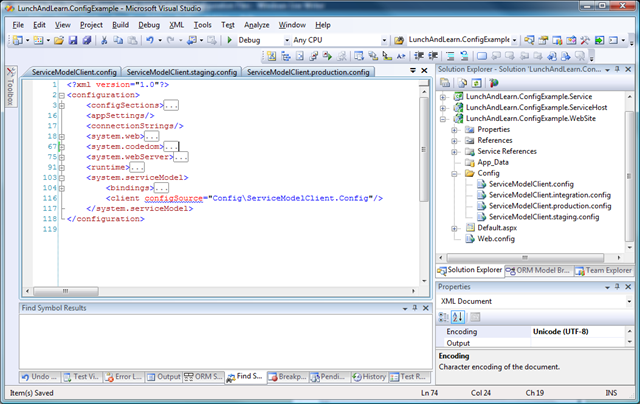Switch to Team Explorer tab
This screenshot has width=640, height=404.
point(604,271)
